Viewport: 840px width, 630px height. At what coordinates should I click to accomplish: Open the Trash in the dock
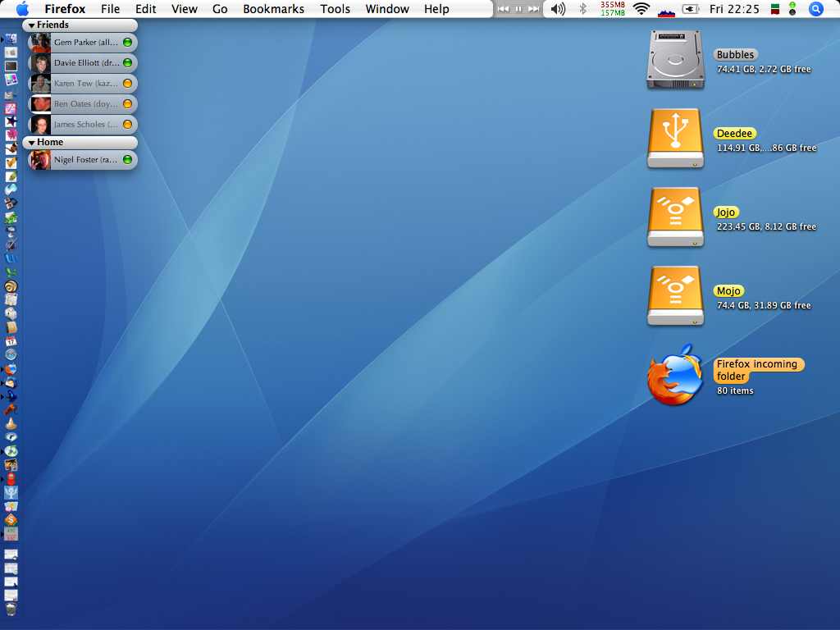(x=11, y=609)
